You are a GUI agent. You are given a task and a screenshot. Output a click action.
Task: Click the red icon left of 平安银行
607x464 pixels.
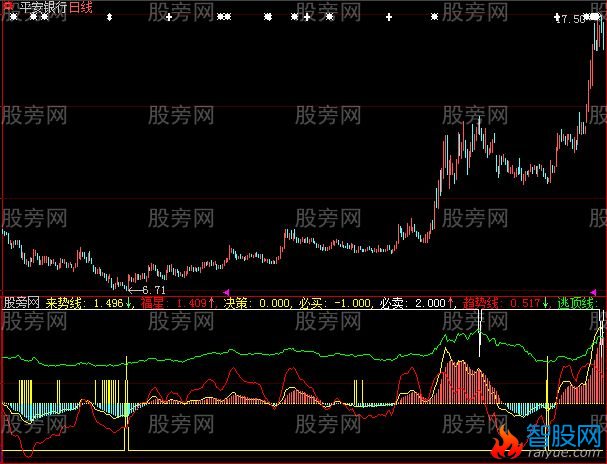[x=8, y=6]
